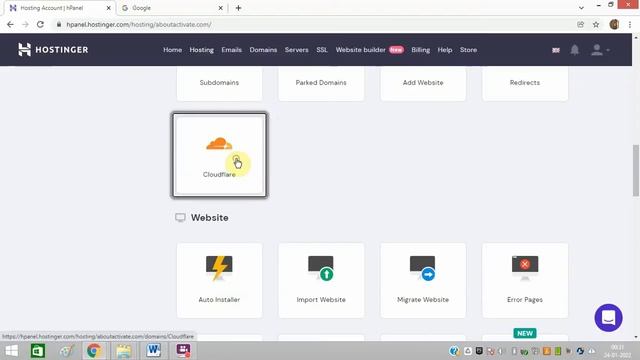640x360 pixels.
Task: Open the Subdomains card
Action: [x=219, y=83]
